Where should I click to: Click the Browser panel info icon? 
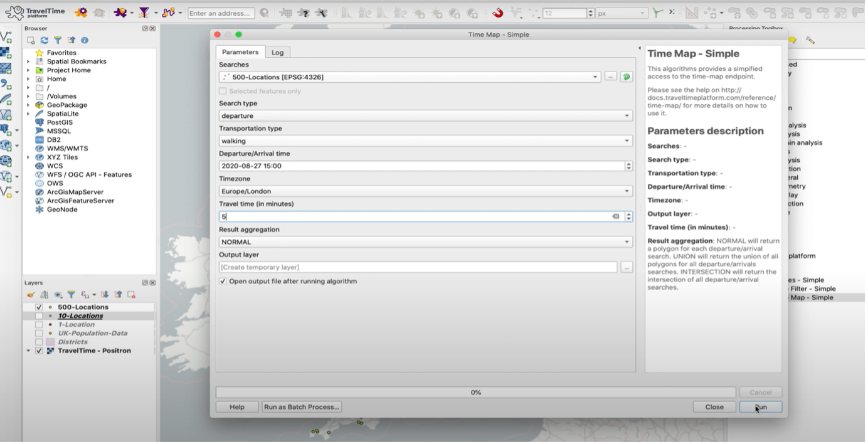[x=85, y=40]
